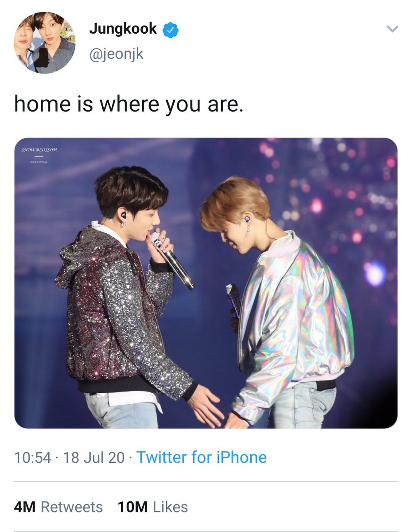Screen dimensions: 412x532
Task: Open the Twitter for iPhone source link
Action: click(202, 457)
